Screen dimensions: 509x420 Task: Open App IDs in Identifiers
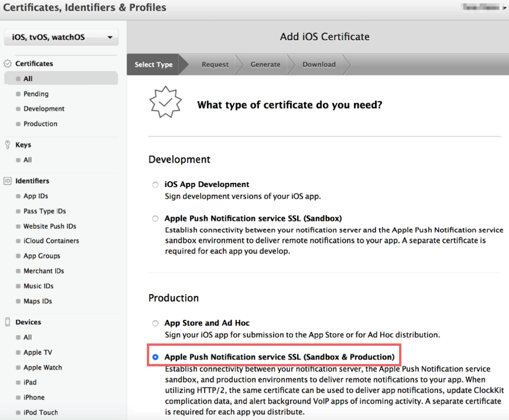(36, 196)
